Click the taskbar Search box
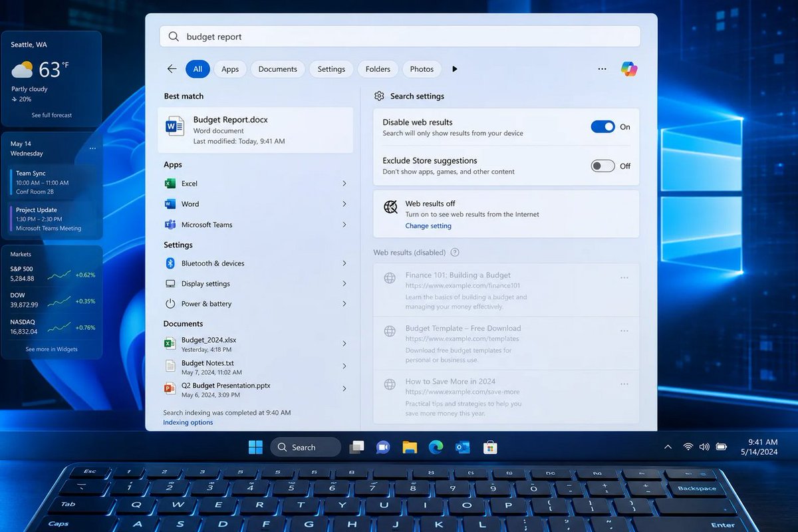 pyautogui.click(x=305, y=447)
